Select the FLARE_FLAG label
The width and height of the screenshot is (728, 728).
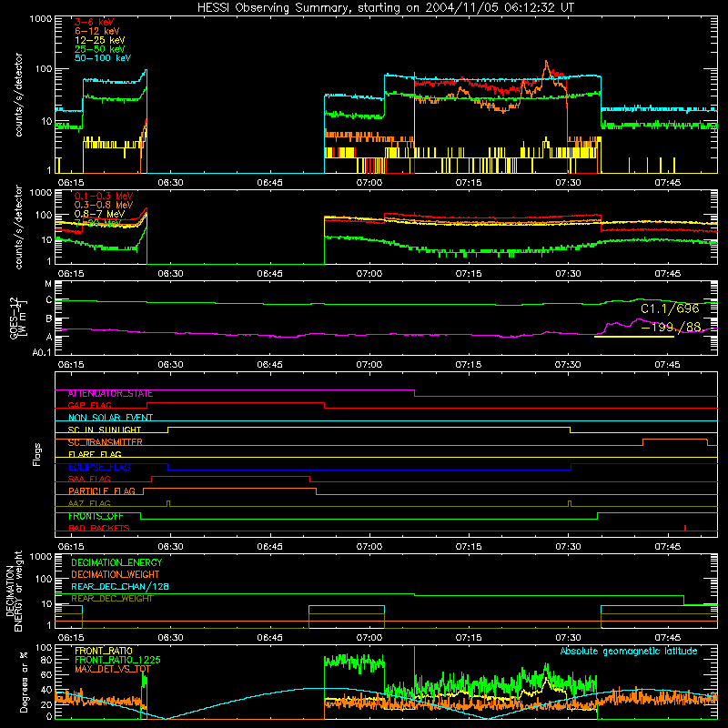coord(95,454)
